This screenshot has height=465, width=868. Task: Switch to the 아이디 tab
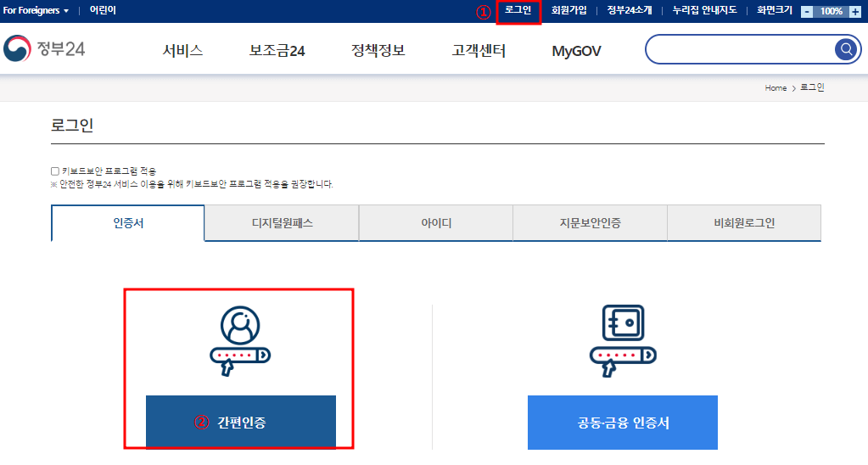436,223
